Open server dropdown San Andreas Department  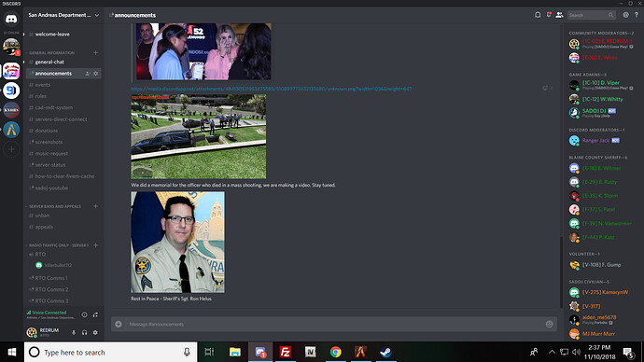pyautogui.click(x=63, y=15)
